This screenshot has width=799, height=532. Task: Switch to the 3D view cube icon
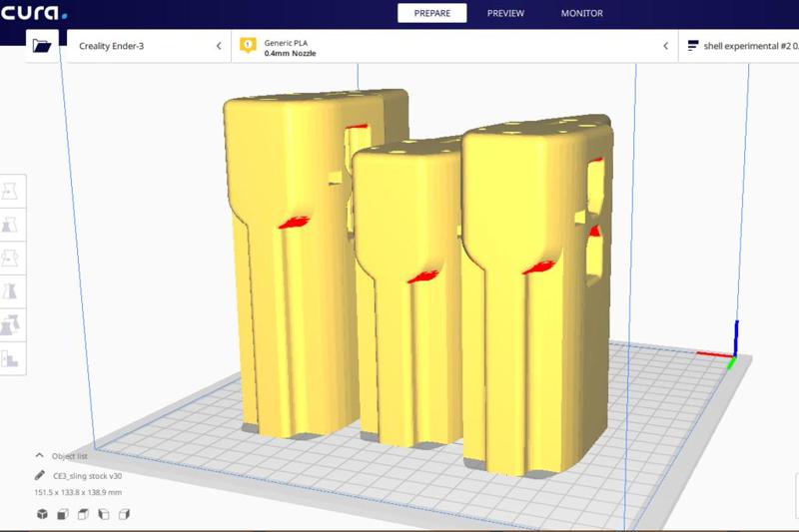[42, 514]
